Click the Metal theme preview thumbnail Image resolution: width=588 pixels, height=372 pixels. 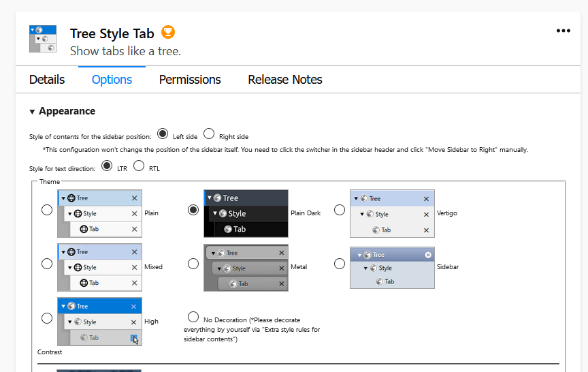(x=246, y=268)
